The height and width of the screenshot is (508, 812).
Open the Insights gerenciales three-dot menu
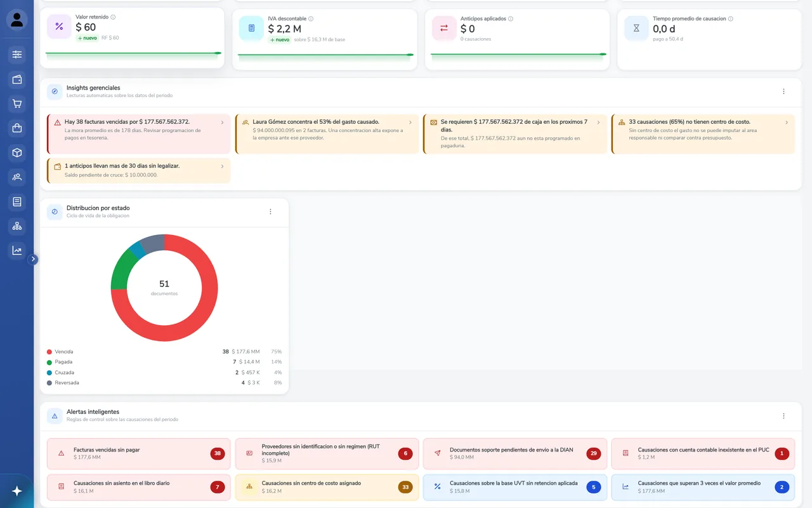[783, 91]
